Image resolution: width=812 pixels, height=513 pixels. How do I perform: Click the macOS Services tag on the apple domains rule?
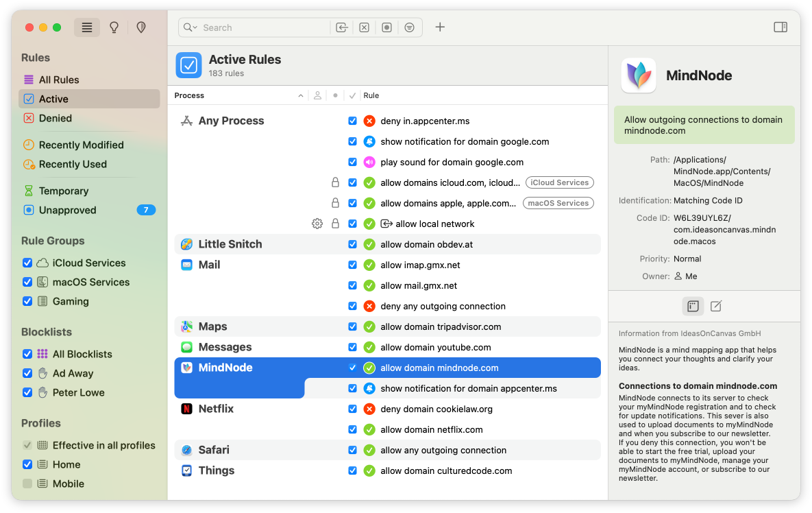click(558, 202)
